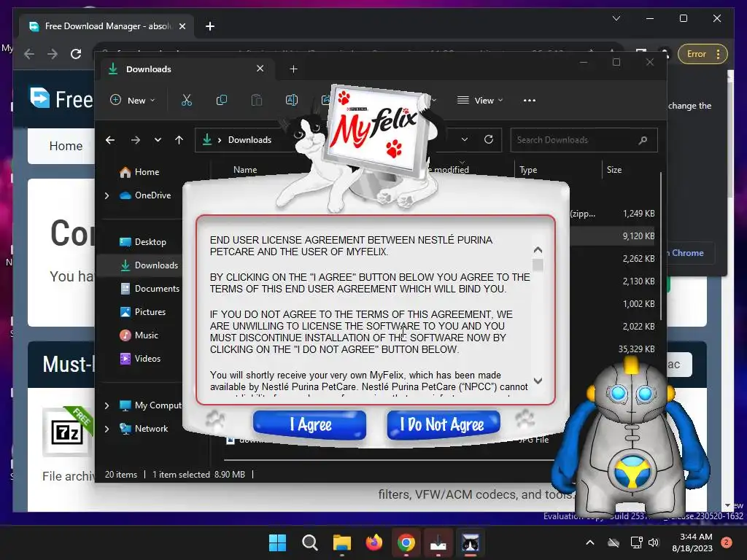The image size is (747, 560).
Task: Open Documents in Explorer sidebar
Action: click(150, 289)
